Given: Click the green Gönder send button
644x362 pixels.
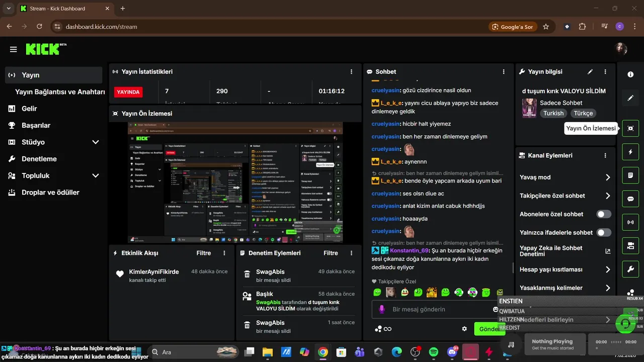Looking at the screenshot, I should [x=489, y=329].
